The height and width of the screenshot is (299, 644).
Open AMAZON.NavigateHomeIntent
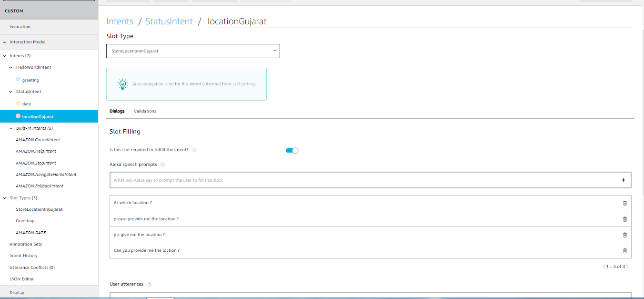tap(46, 175)
